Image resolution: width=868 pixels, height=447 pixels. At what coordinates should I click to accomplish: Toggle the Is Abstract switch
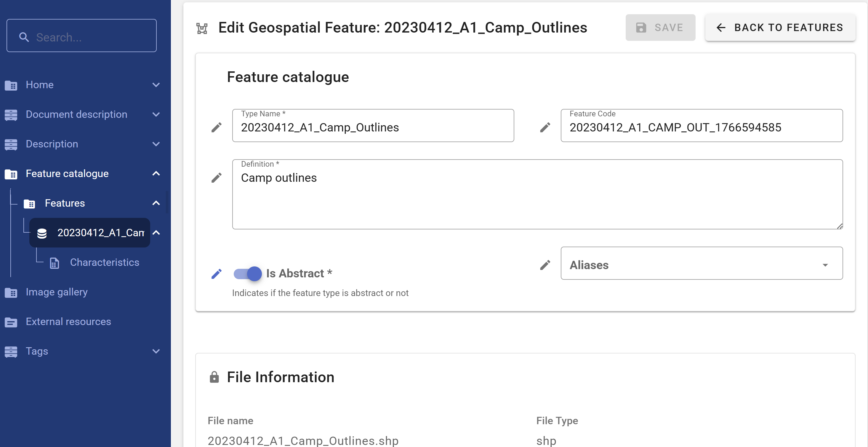click(248, 274)
